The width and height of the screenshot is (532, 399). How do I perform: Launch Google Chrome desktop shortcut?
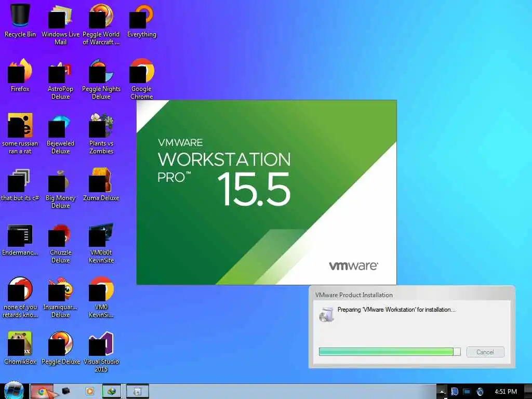coord(141,79)
